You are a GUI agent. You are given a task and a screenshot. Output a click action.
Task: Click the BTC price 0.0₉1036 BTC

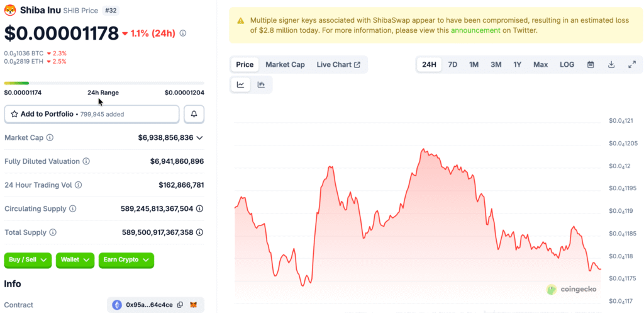pos(23,54)
